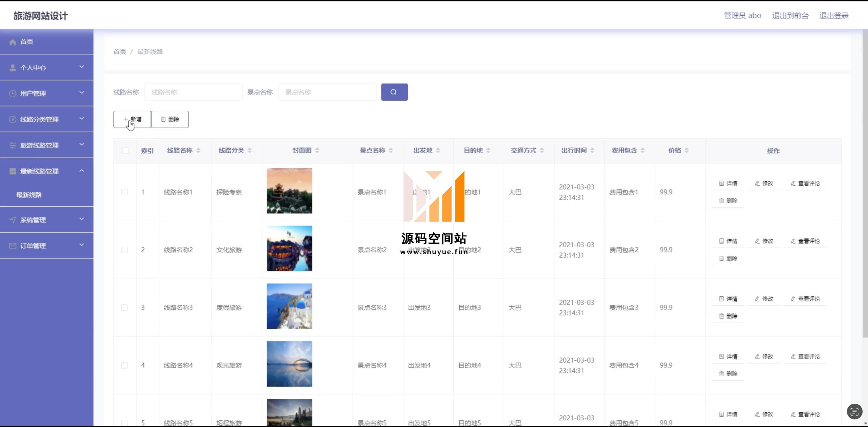Click the sort arrows on 目的地 column
868x427 pixels.
click(x=488, y=150)
